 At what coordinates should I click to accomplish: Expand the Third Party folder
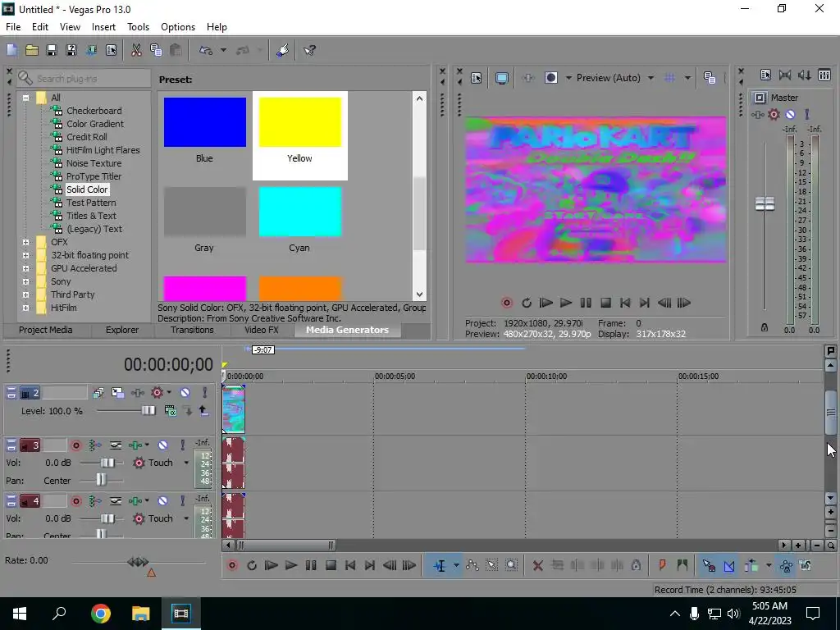25,294
